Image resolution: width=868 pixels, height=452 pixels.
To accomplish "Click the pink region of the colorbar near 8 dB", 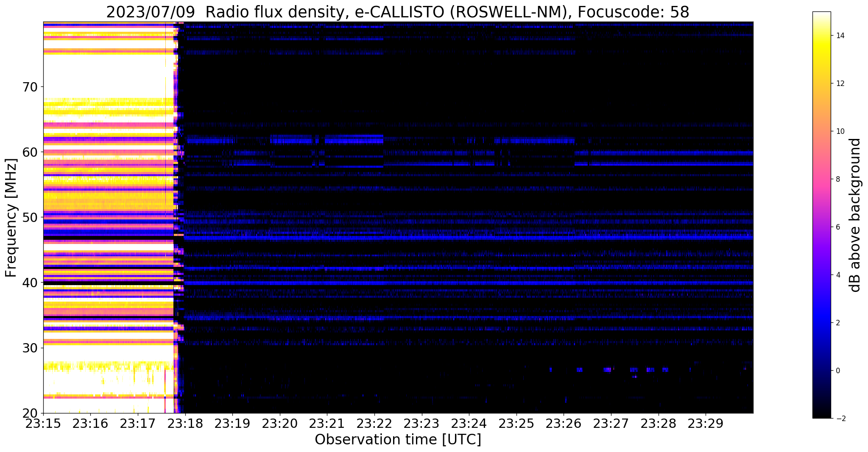I will coord(821,179).
